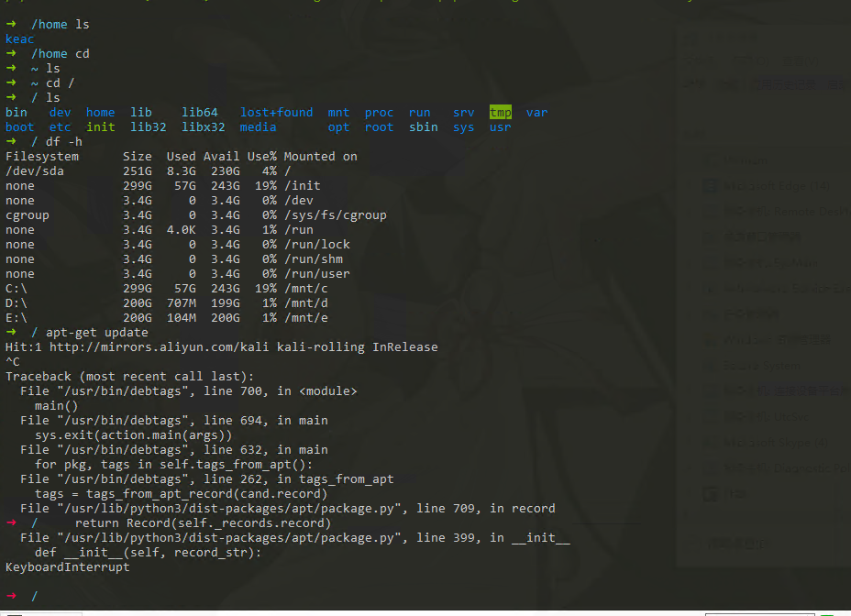Select the /sys/fs/cgroup mount path
Screen dimensions: 851x616
[x=335, y=215]
